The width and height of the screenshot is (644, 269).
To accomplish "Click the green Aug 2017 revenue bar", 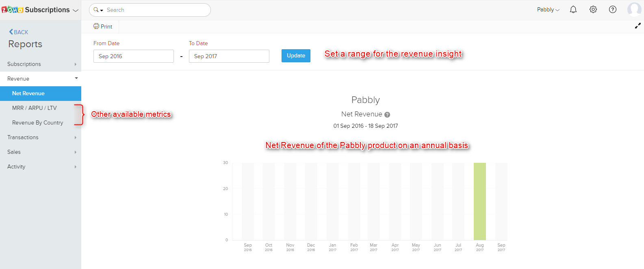I will click(480, 201).
